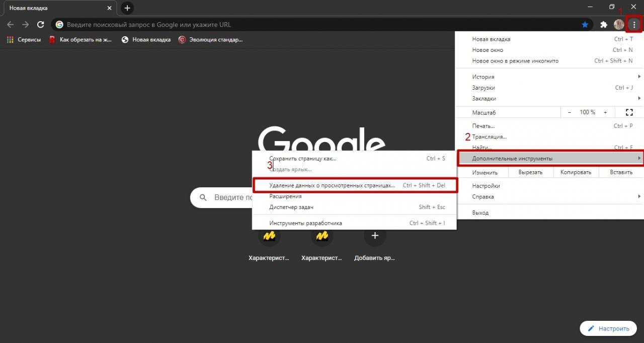Open the 'Новая вкладка' bookmark in bookmarks bar

point(146,39)
